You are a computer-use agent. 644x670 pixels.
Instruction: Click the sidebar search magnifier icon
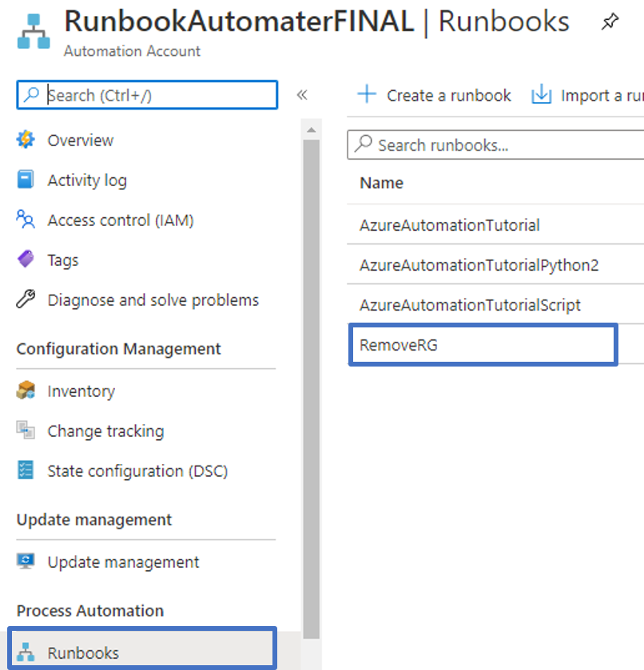coord(32,94)
